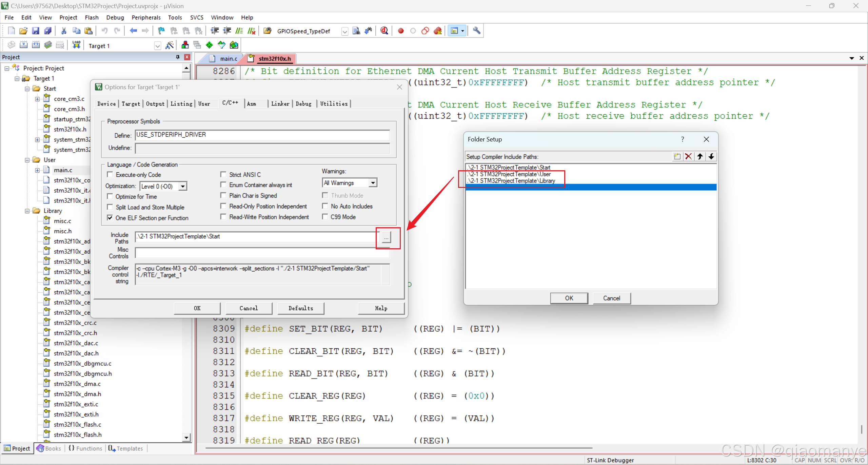Open the Manage Project Items icon
Screen dimensions: 868x465
[x=185, y=45]
